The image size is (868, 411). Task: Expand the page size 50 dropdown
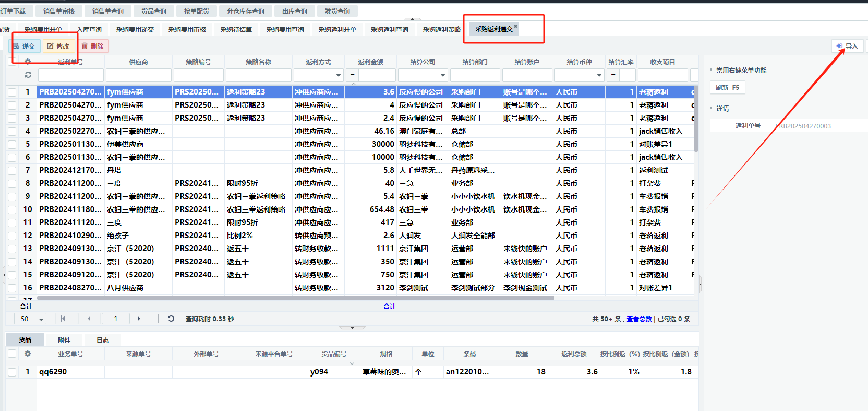[x=41, y=319]
